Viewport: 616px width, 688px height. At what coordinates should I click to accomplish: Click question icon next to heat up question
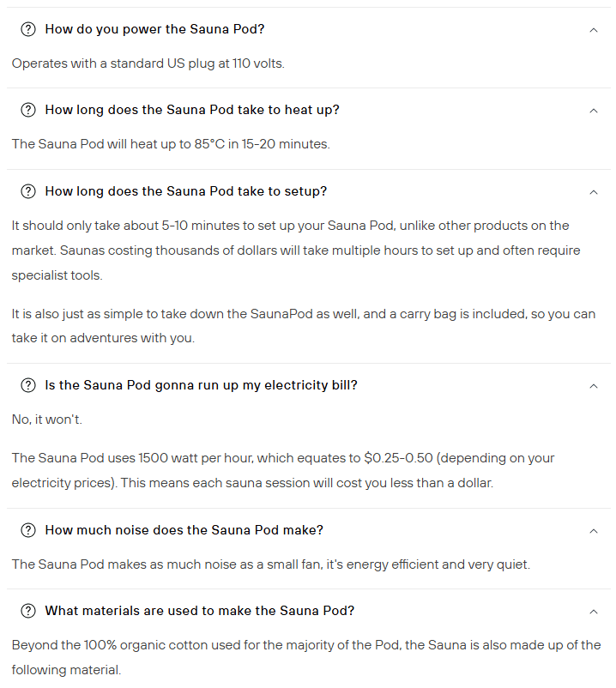(28, 110)
